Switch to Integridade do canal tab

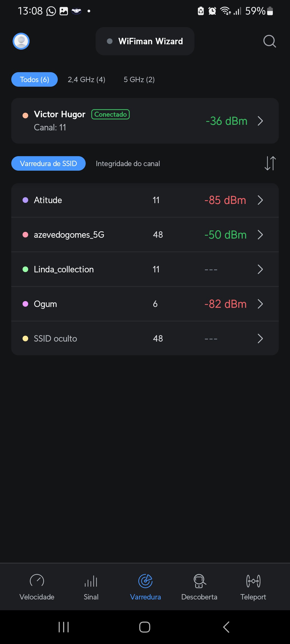click(128, 163)
